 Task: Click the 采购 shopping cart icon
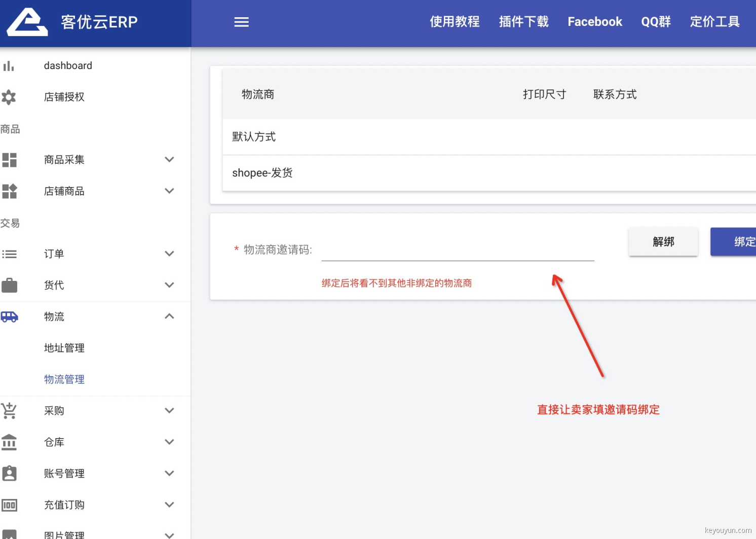(9, 411)
